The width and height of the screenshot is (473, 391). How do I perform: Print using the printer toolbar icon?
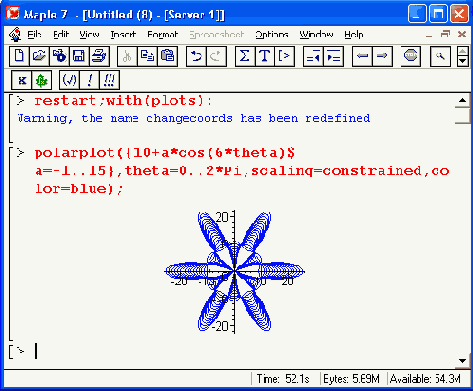[99, 56]
